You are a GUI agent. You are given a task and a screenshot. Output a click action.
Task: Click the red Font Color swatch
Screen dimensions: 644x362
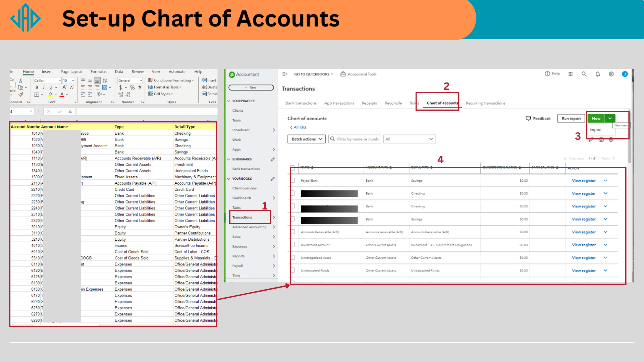(62, 95)
